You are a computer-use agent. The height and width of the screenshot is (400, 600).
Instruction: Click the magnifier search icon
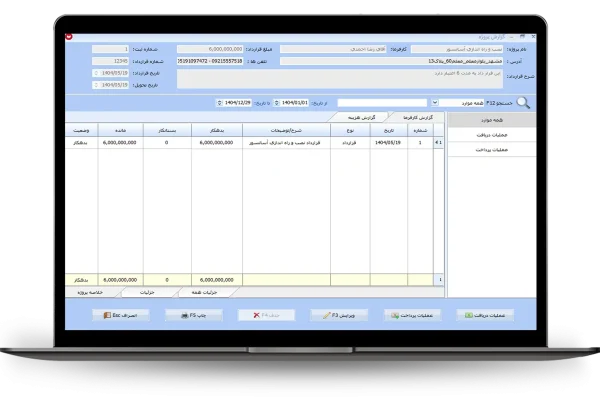click(x=523, y=102)
